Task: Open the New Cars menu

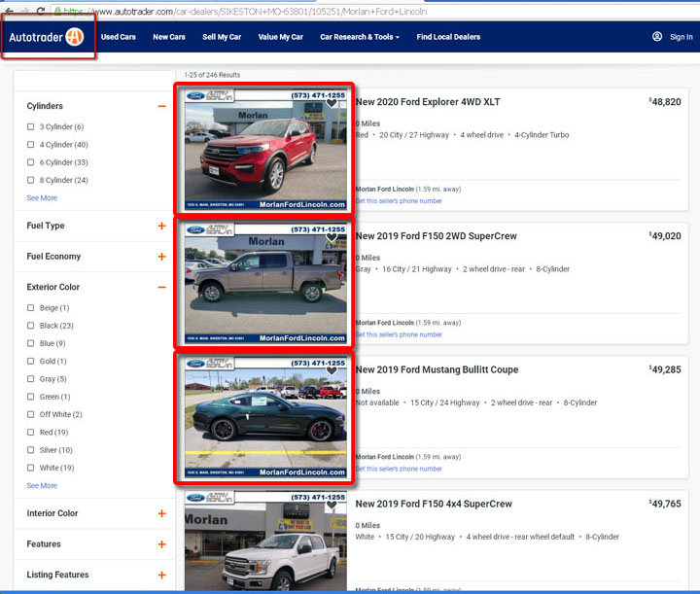Action: [169, 37]
